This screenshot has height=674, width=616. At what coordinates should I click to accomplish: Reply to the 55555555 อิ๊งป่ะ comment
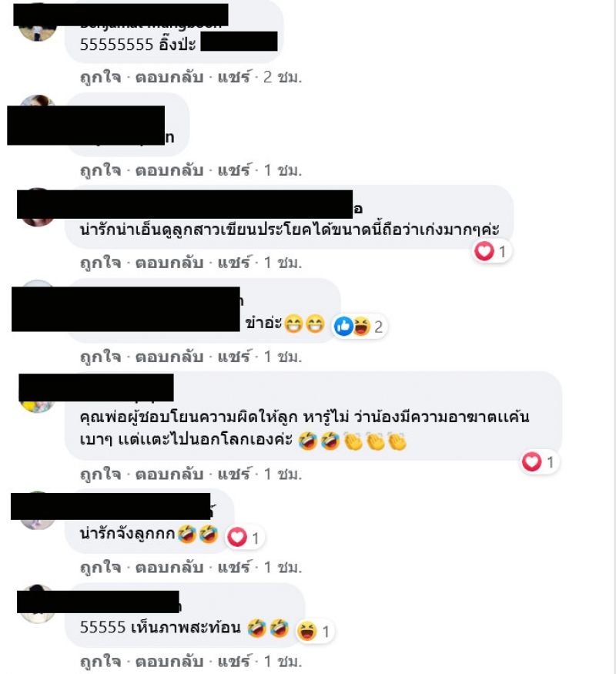169,77
